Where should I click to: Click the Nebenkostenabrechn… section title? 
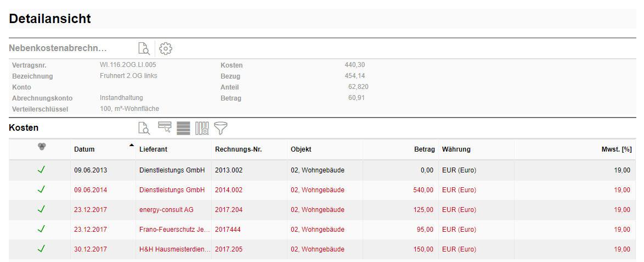58,48
